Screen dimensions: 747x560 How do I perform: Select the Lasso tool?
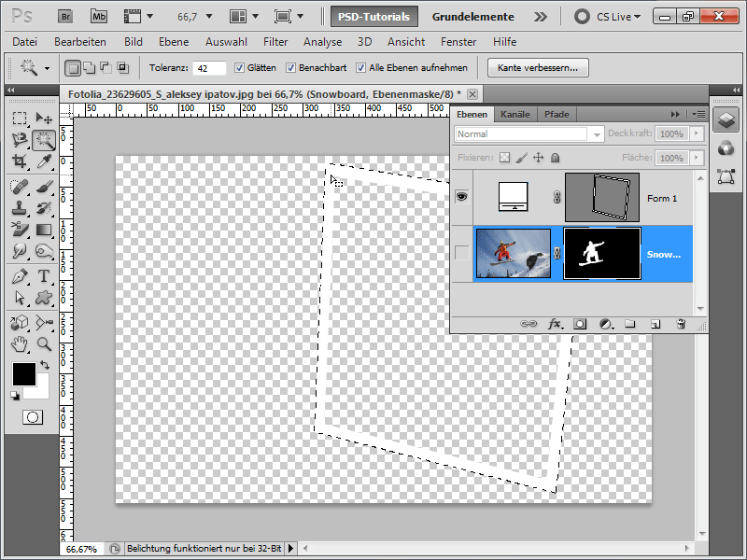[20, 140]
